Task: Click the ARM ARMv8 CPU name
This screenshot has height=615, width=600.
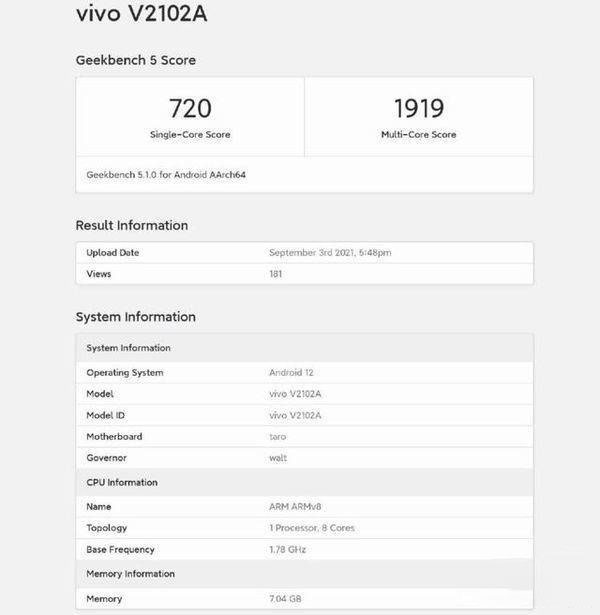Action: [x=293, y=507]
